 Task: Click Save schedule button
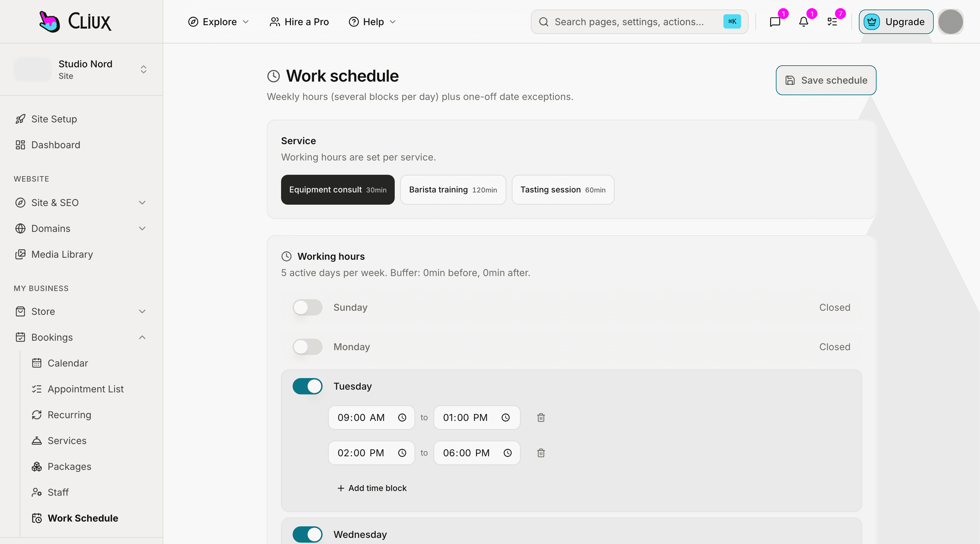[826, 80]
